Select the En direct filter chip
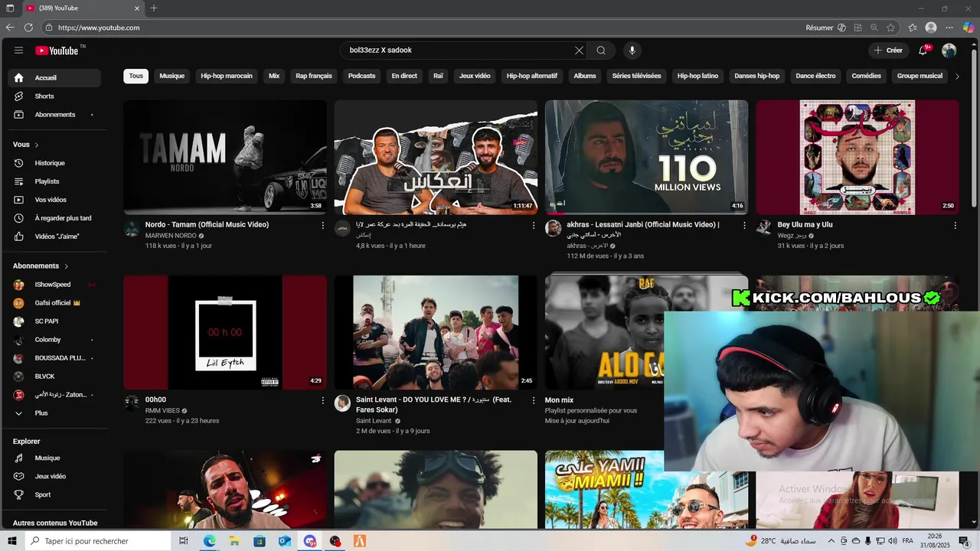The height and width of the screenshot is (551, 980). (x=404, y=76)
